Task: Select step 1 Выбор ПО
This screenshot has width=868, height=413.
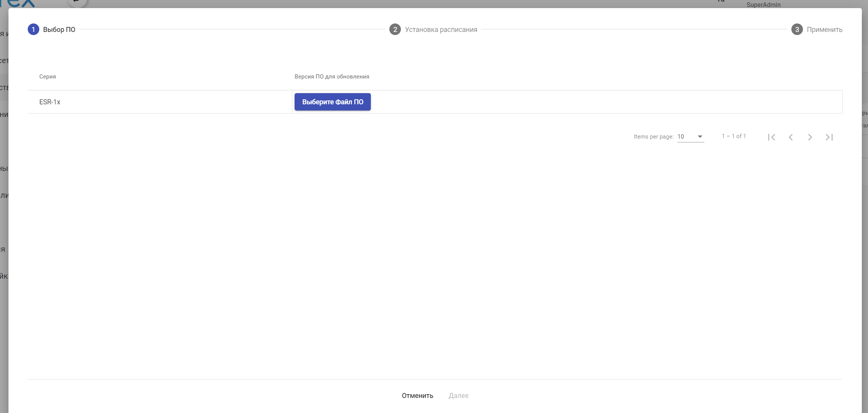Action: coord(52,30)
